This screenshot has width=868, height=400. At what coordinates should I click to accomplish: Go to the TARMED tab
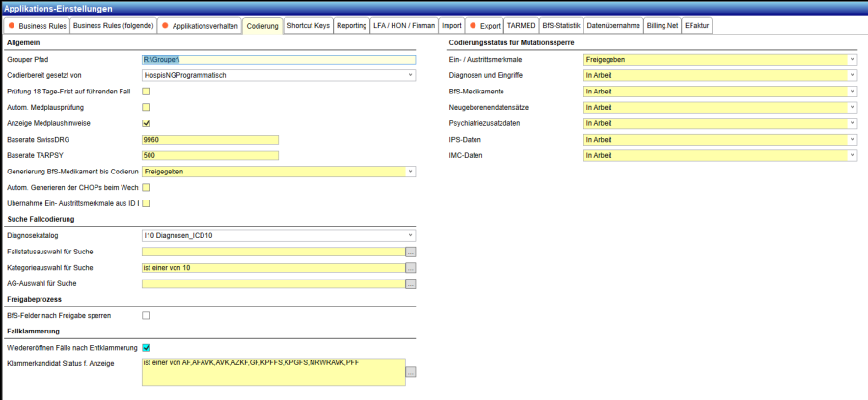click(x=521, y=25)
